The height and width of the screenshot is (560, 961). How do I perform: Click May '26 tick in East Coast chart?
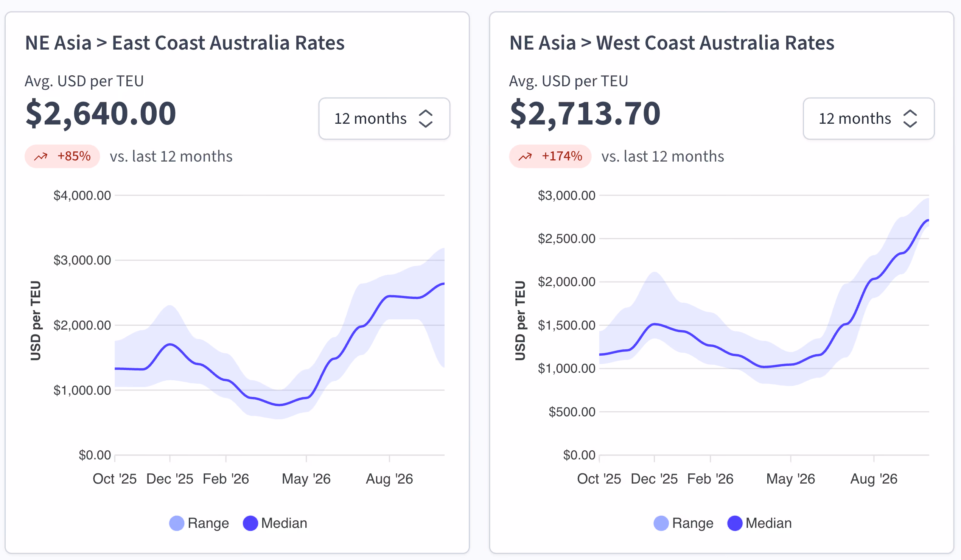coord(306,479)
